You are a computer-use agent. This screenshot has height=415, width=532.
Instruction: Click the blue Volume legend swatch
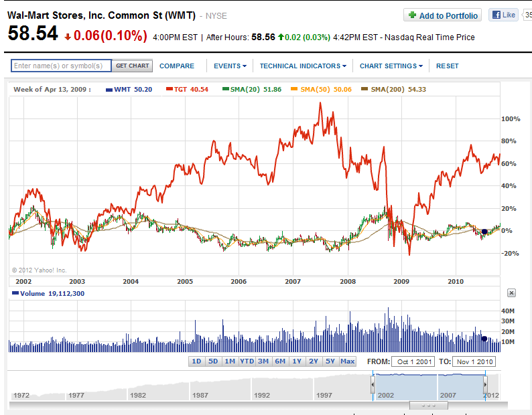tap(15, 293)
